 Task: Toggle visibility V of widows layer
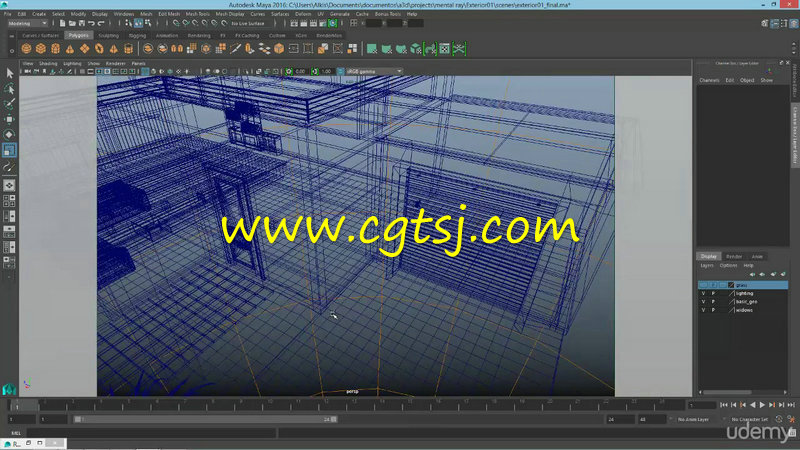coord(704,310)
